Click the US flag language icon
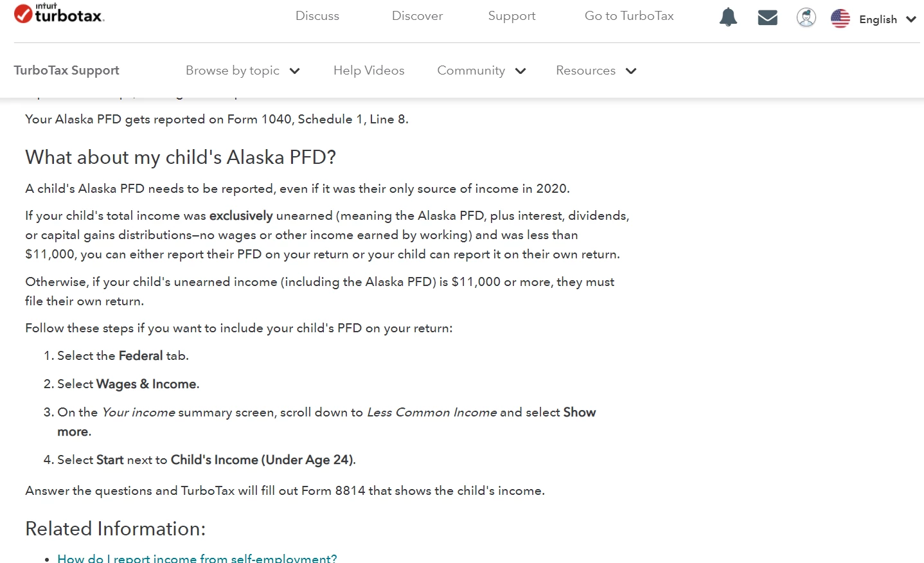This screenshot has width=924, height=563. point(840,19)
